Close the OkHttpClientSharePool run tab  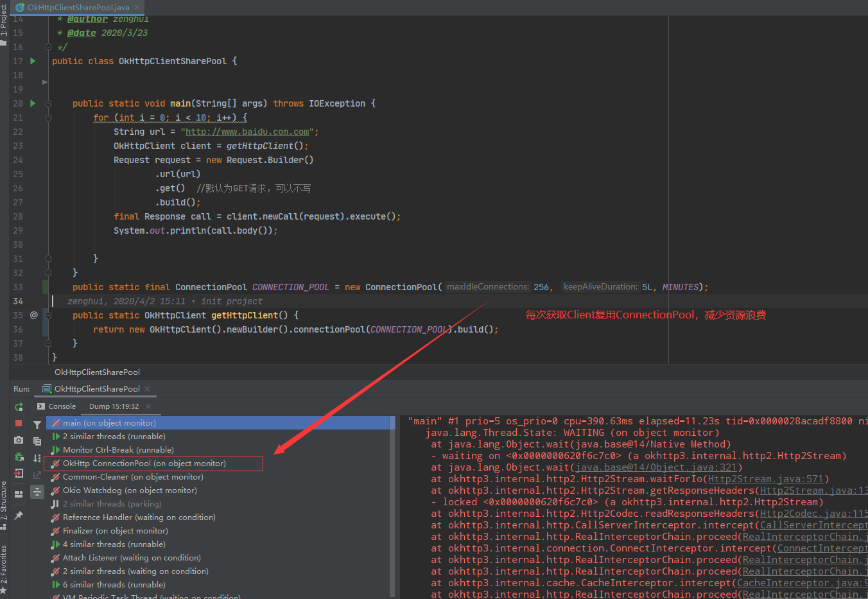click(x=147, y=388)
